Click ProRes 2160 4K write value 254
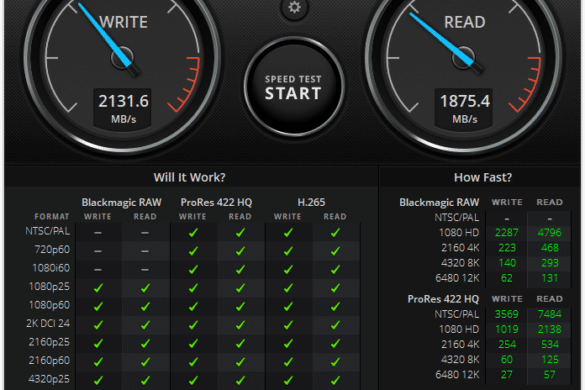Screen dimensions: 585x390 pos(507,344)
